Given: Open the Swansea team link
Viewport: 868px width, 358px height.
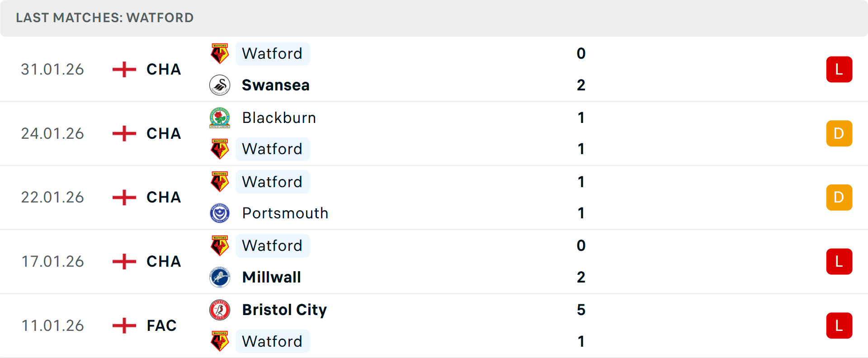Looking at the screenshot, I should coord(275,85).
